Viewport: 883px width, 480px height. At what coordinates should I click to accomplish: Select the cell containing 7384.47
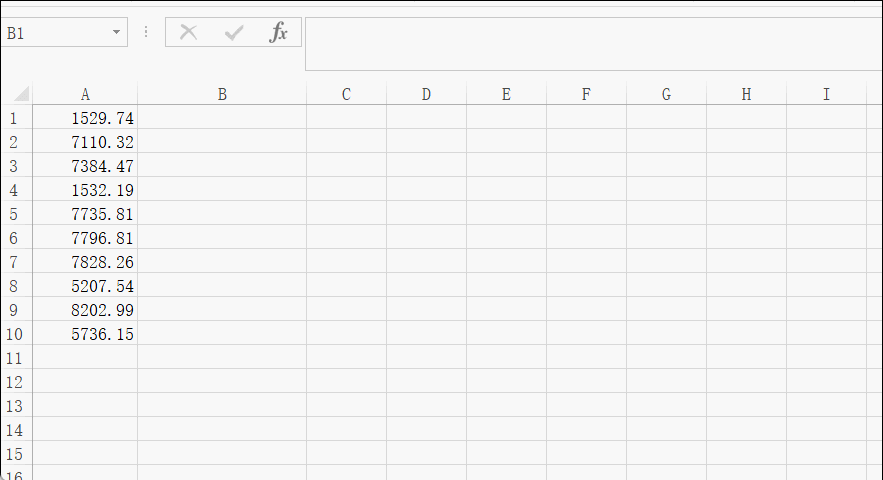[85, 166]
